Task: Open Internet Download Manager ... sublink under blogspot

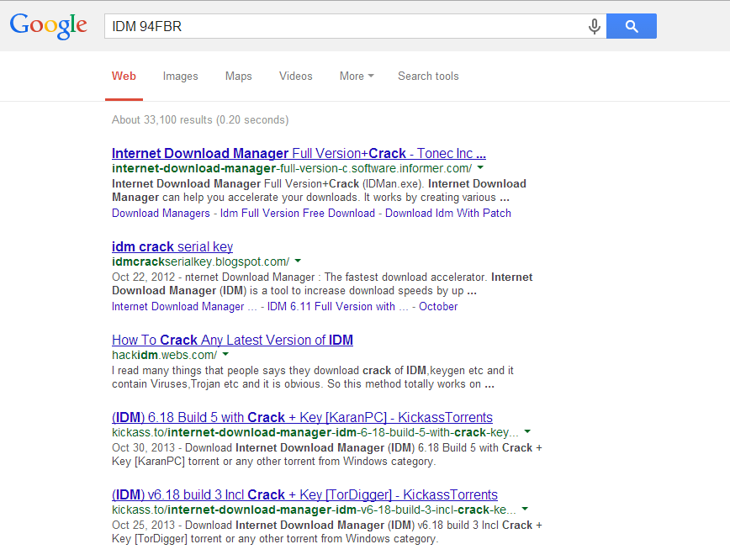Action: coord(184,307)
